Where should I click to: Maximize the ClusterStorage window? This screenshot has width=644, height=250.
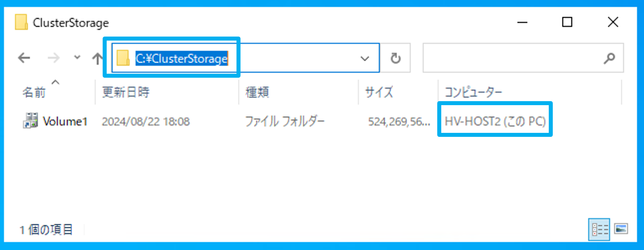coord(567,22)
